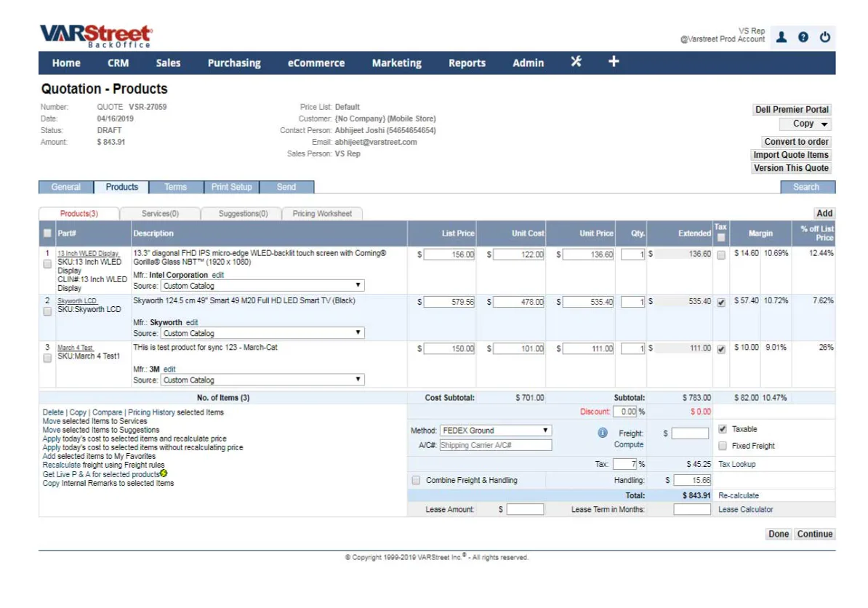Screen dimensions: 868x608
Task: Click the Re-calculate link
Action: (x=739, y=495)
